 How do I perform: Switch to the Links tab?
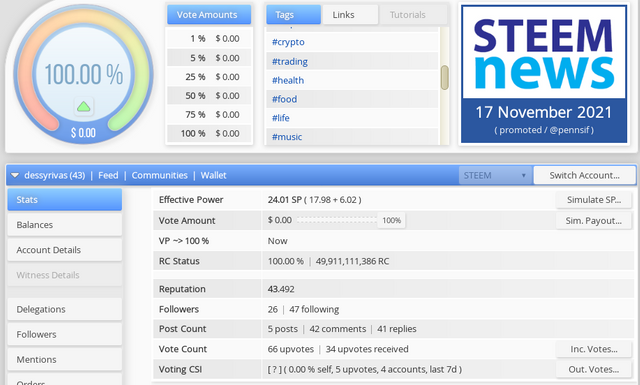tap(350, 15)
